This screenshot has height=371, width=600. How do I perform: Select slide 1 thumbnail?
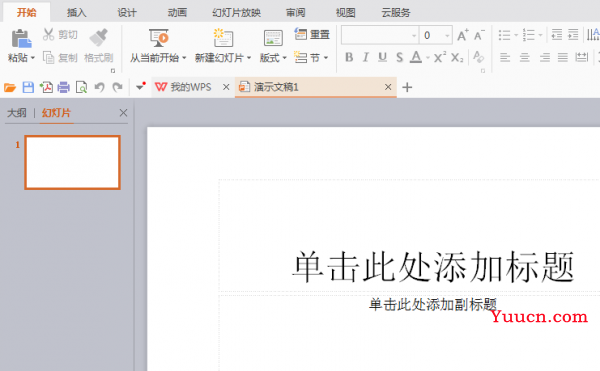pyautogui.click(x=72, y=162)
